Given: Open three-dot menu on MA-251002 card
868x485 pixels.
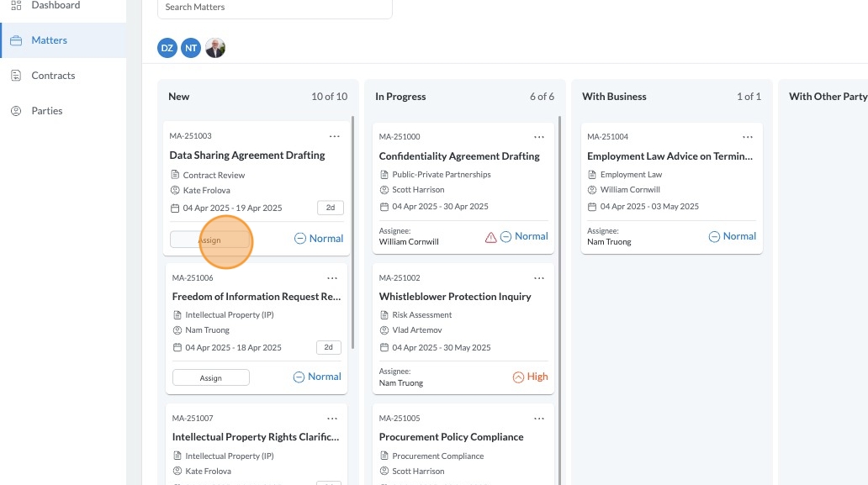Looking at the screenshot, I should point(539,278).
